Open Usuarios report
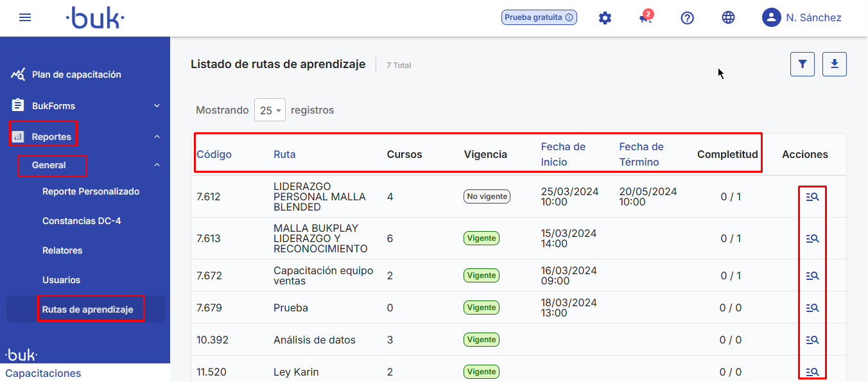Screen dimensions: 868x382 pos(61,280)
